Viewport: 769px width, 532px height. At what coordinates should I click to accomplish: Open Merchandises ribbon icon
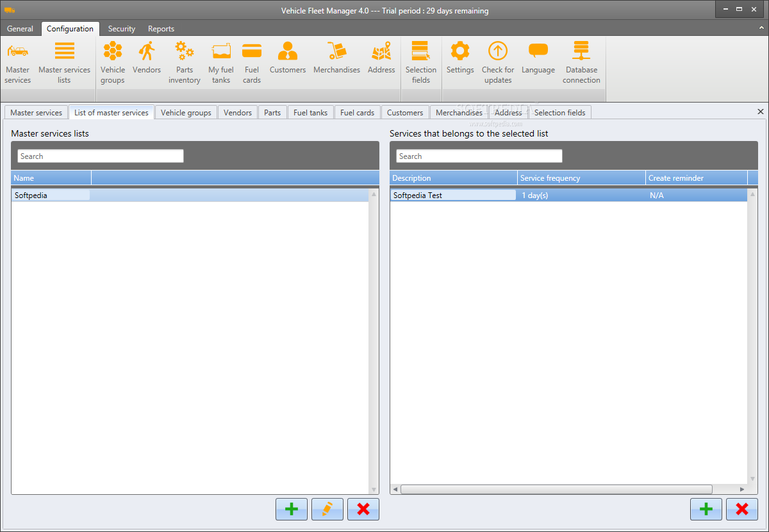point(336,58)
